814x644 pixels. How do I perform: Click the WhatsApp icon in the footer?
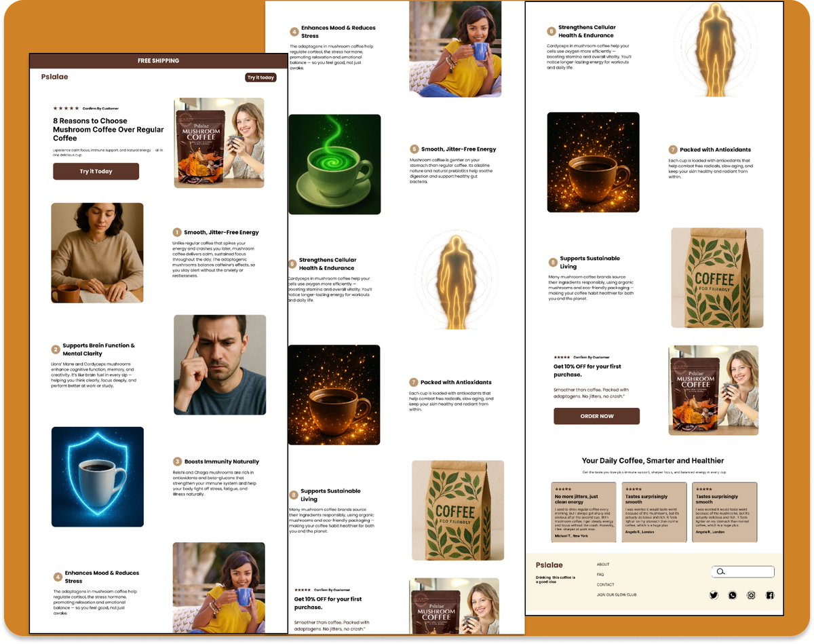click(733, 595)
